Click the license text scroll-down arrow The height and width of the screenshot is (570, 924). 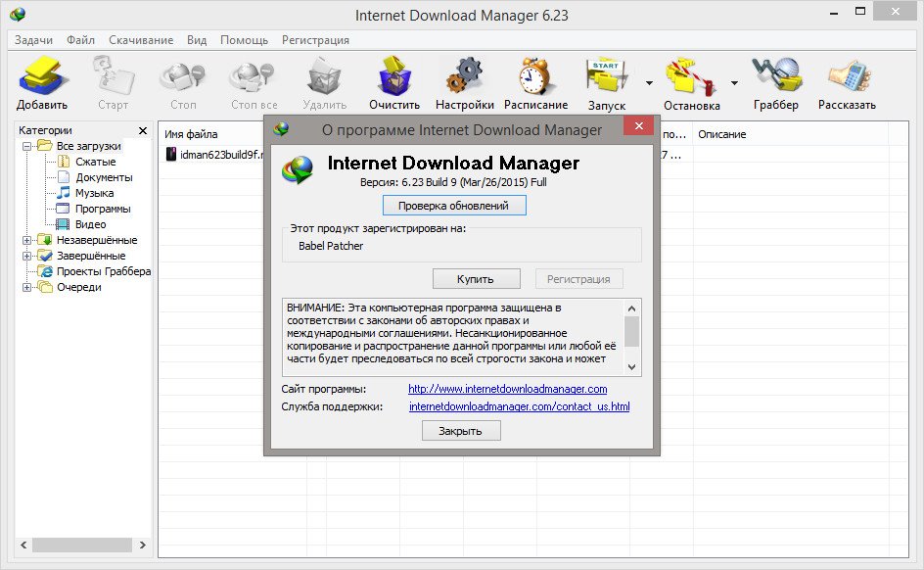point(631,366)
